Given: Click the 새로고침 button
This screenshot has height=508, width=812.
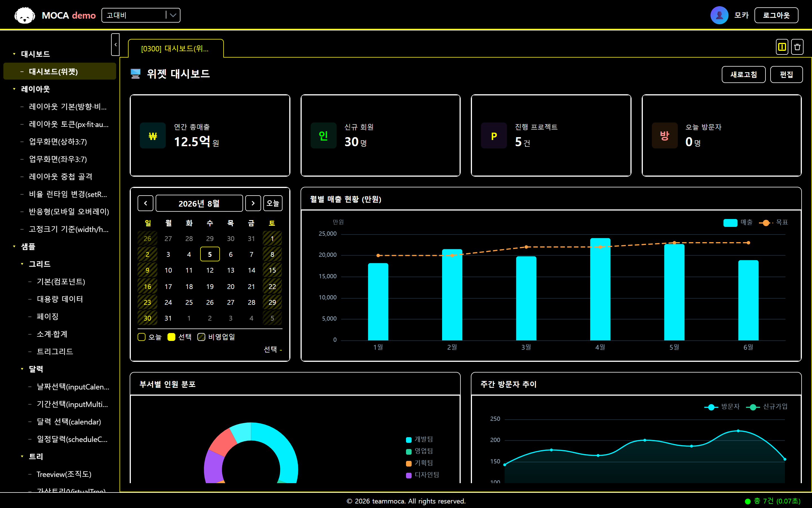Looking at the screenshot, I should click(743, 74).
